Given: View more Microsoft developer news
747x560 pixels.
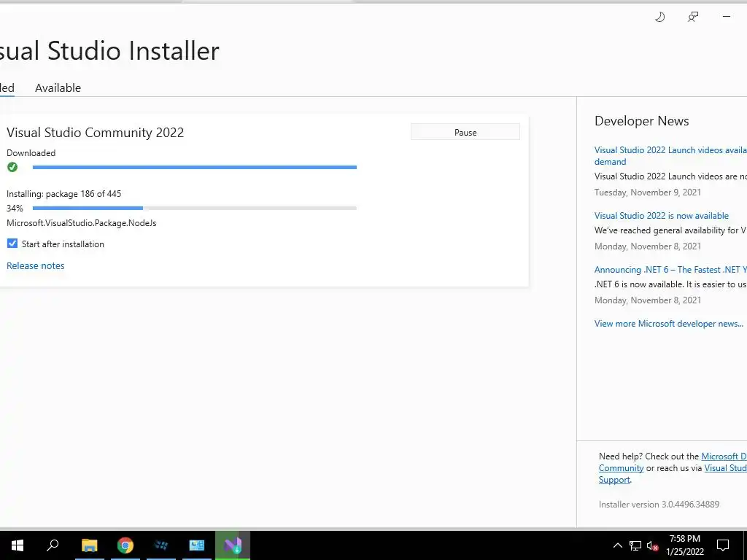Looking at the screenshot, I should click(x=669, y=323).
